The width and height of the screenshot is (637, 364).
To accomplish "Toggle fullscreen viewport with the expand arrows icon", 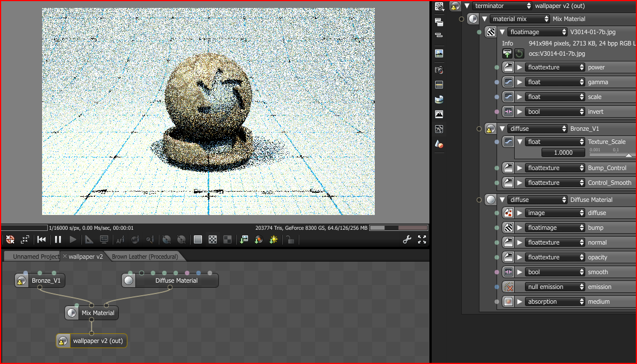I will pos(422,239).
